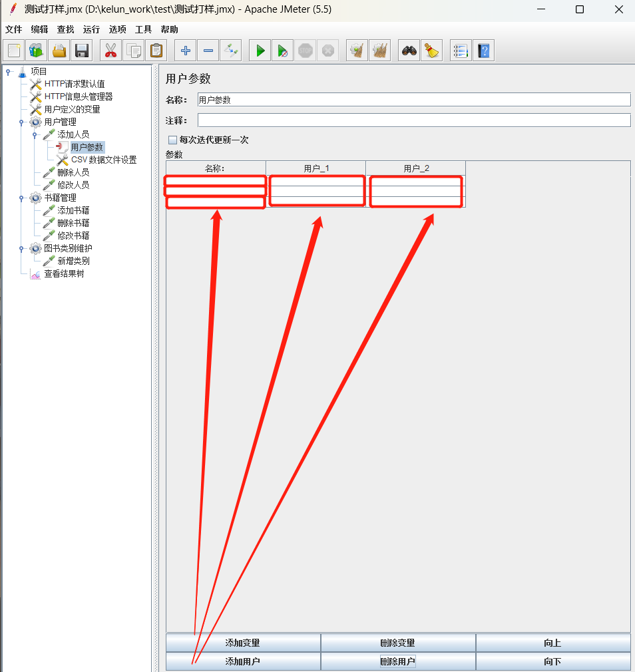Click the Cut scissors icon
The height and width of the screenshot is (672, 635).
[110, 51]
